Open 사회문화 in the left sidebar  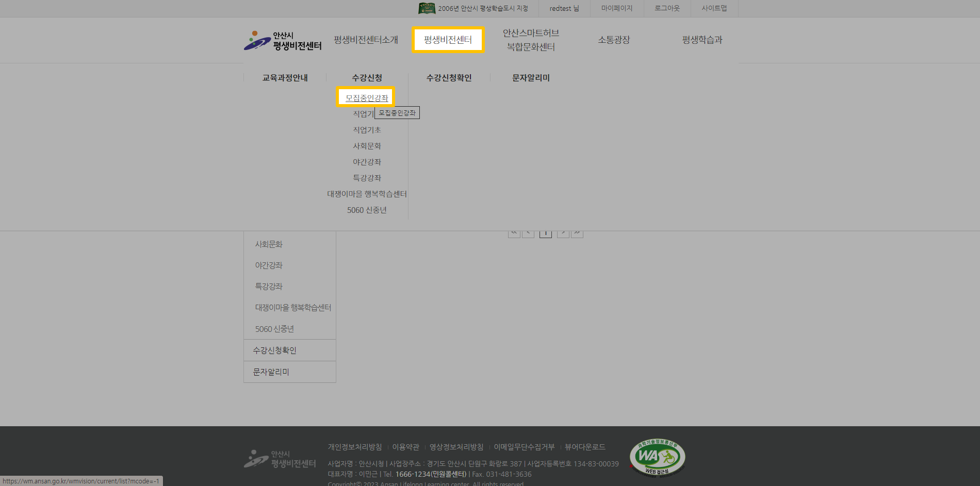tap(269, 244)
